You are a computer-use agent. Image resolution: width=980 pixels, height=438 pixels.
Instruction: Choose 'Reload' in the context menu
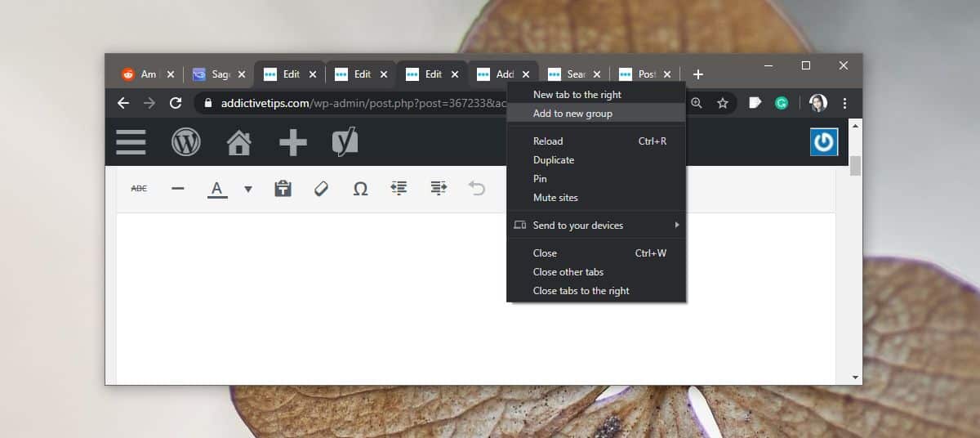click(x=596, y=141)
